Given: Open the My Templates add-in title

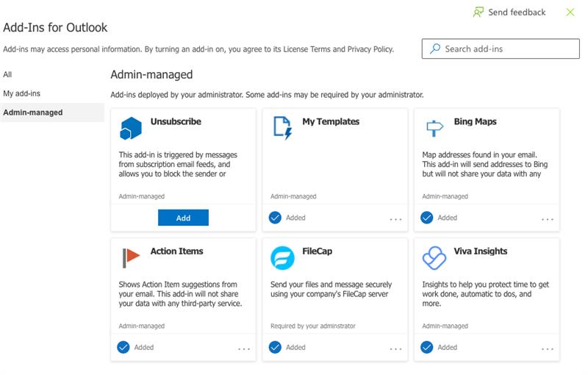Looking at the screenshot, I should (x=331, y=121).
